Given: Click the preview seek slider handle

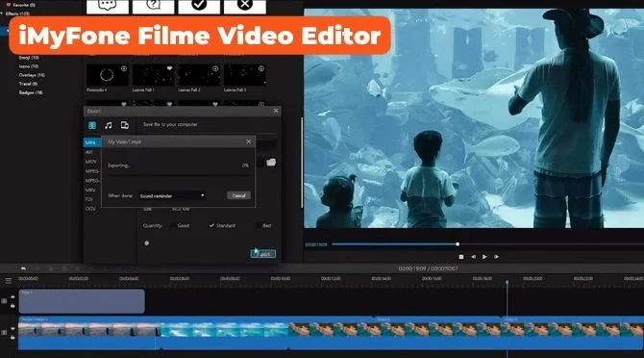Looking at the screenshot, I should tap(458, 244).
